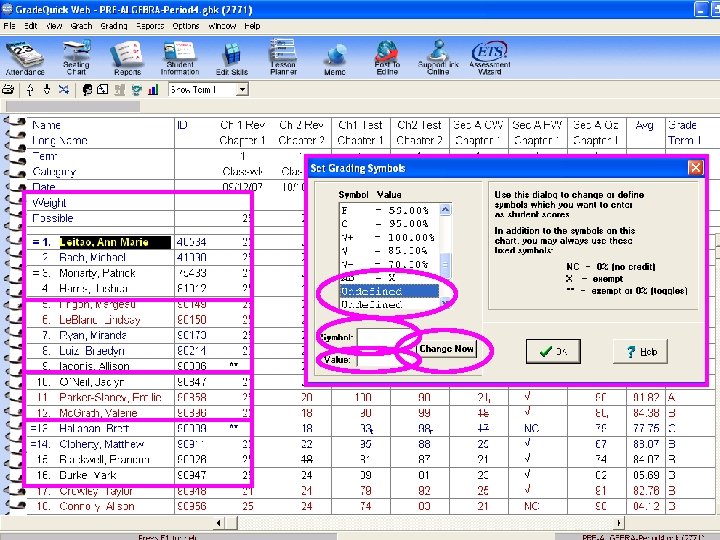Image resolution: width=720 pixels, height=540 pixels.
Task: Click the Change Now button
Action: tap(446, 349)
